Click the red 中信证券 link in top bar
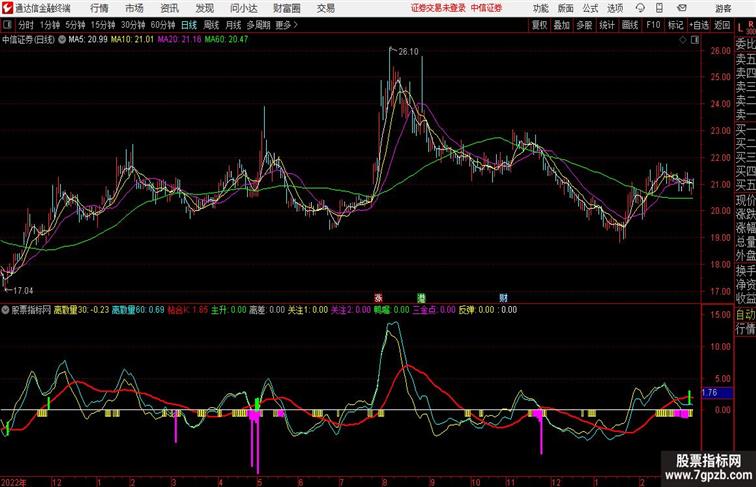The image size is (756, 487). [x=486, y=8]
